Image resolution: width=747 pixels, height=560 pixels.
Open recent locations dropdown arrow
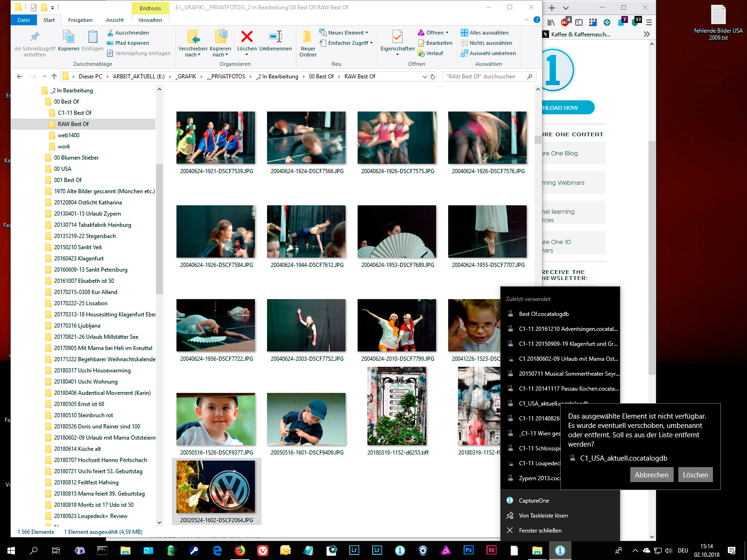tap(44, 77)
